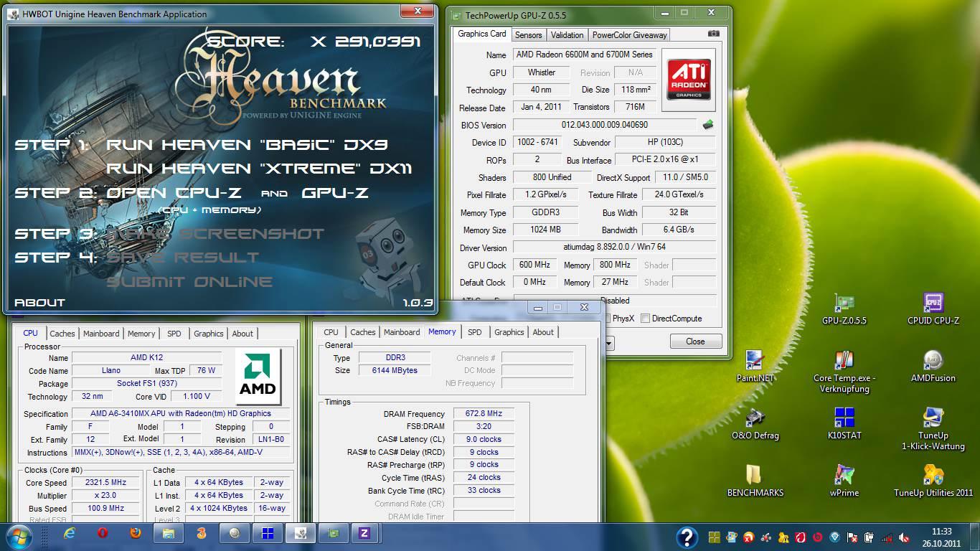Image resolution: width=980 pixels, height=551 pixels.
Task: Click TAKE SCREENSHOT in the Heaven window
Action: pos(215,234)
